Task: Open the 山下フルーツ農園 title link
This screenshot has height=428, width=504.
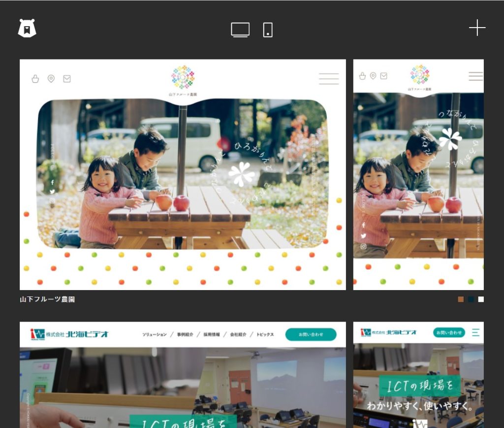Action: click(x=47, y=299)
